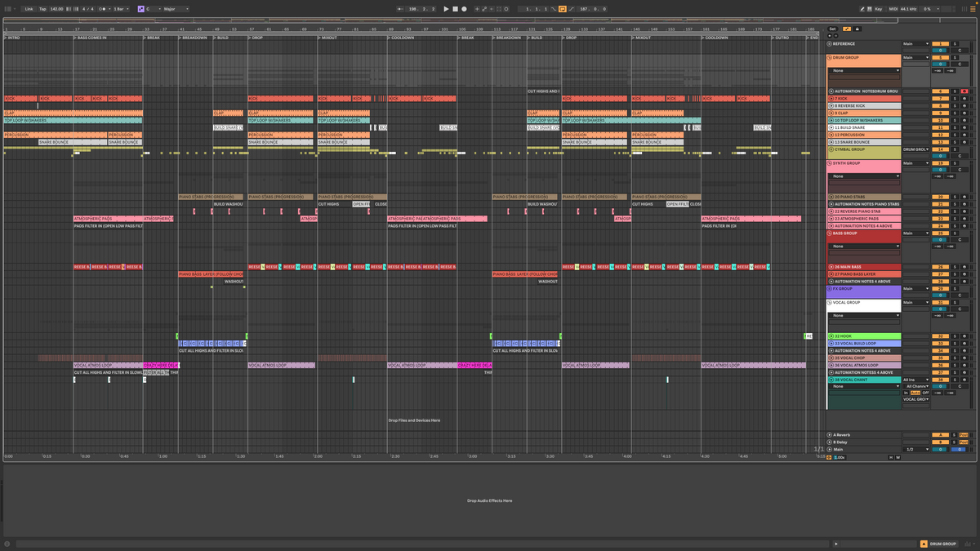Screen dimensions: 980x551
Task: Open the Major scale dropdown
Action: 176,8
